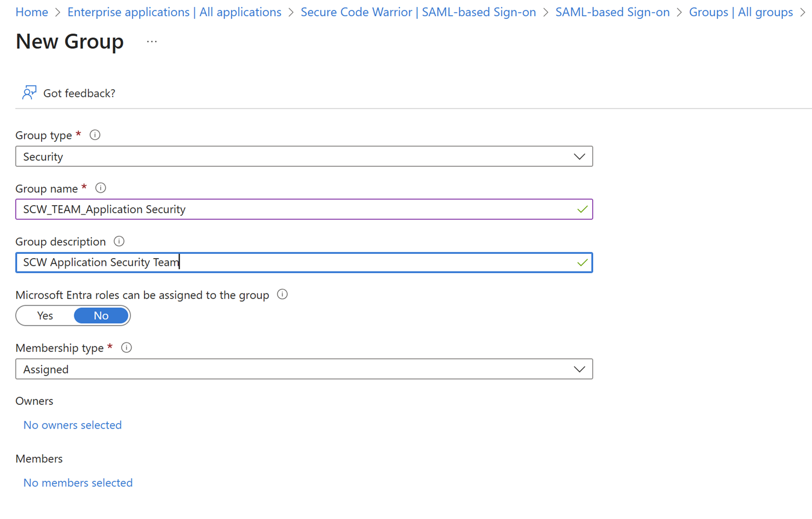812x519 pixels.
Task: Open the info tooltip for Microsoft Entra roles
Action: pos(282,294)
